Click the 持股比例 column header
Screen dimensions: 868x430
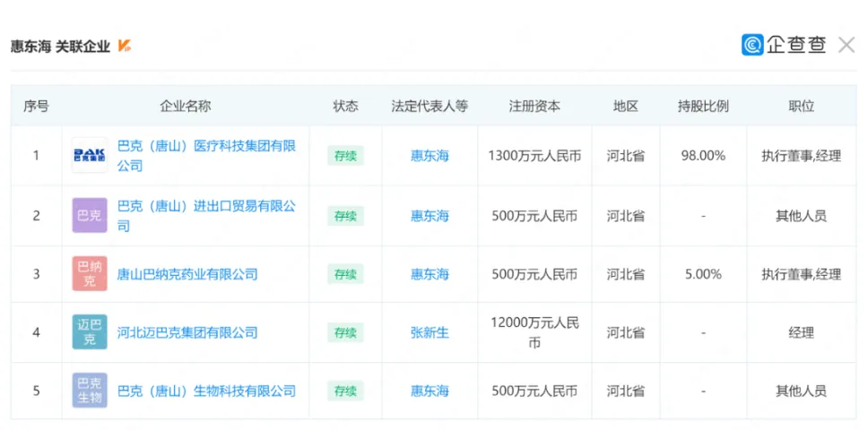703,106
